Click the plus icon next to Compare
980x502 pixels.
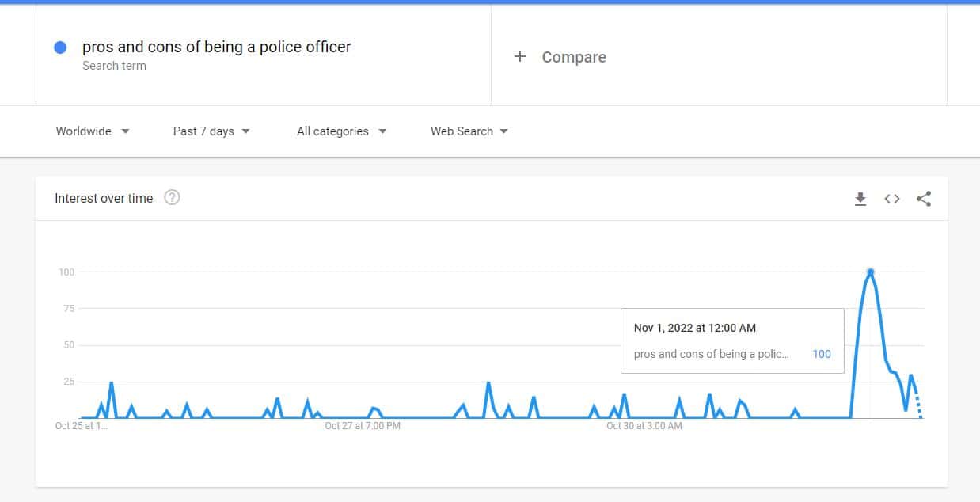(520, 56)
